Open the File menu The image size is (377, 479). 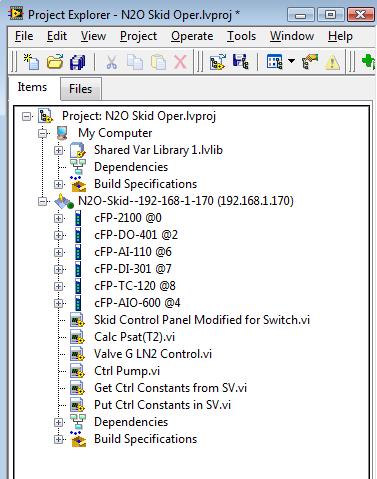point(24,36)
